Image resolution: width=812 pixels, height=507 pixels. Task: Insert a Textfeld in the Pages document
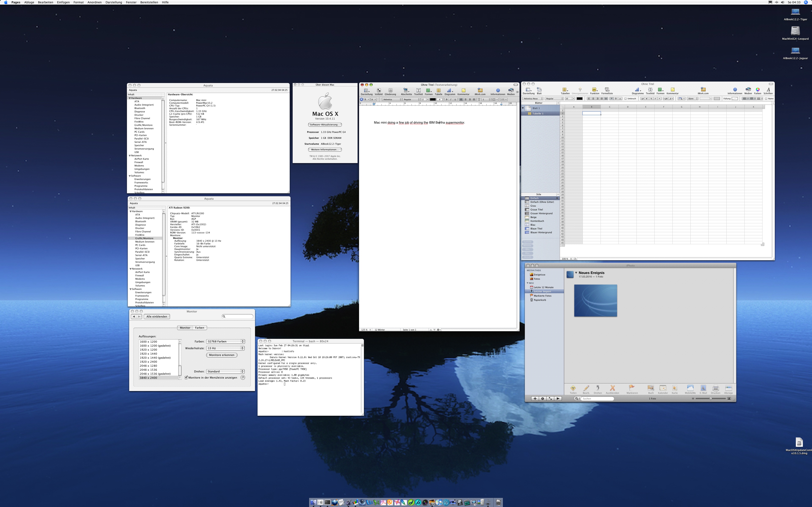(x=418, y=91)
